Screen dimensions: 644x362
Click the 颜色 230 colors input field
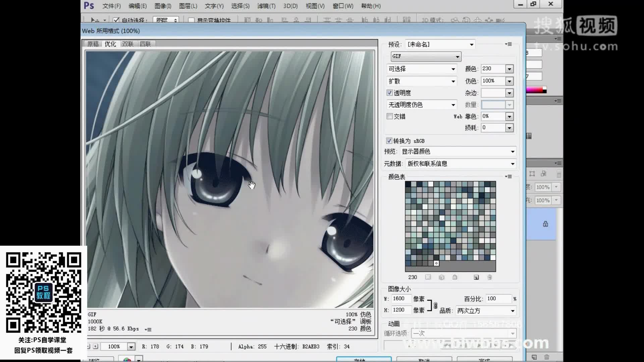tap(493, 69)
